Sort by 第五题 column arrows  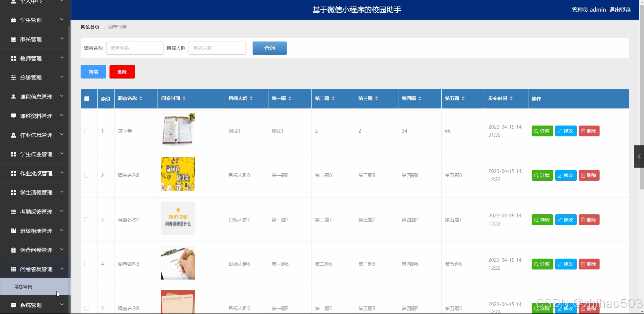pyautogui.click(x=463, y=98)
